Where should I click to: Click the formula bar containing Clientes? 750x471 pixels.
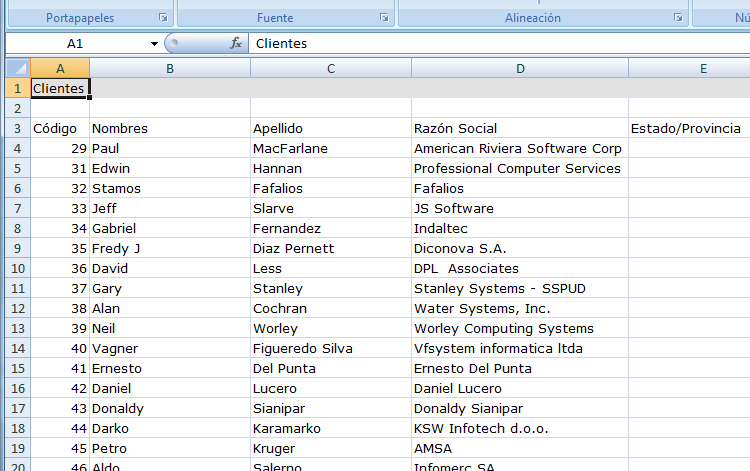499,44
